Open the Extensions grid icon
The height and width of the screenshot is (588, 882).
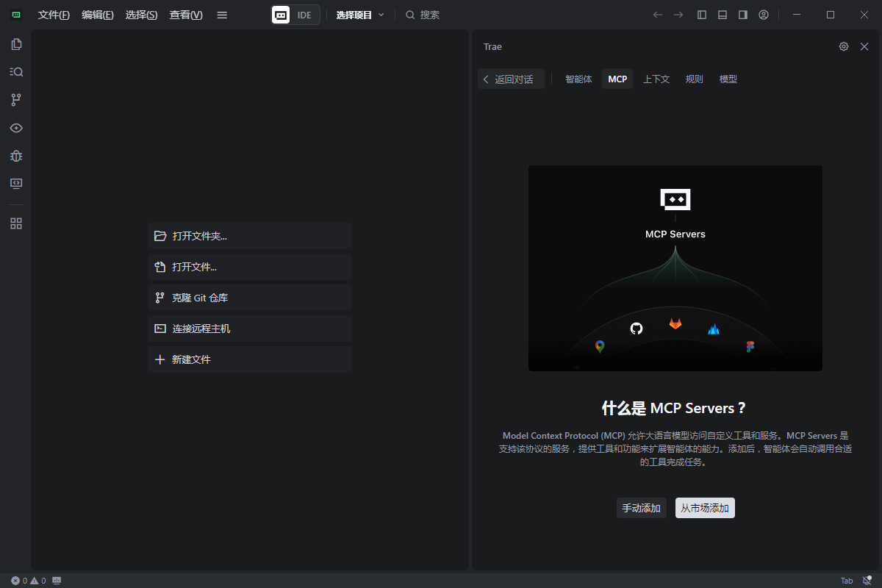(x=16, y=223)
